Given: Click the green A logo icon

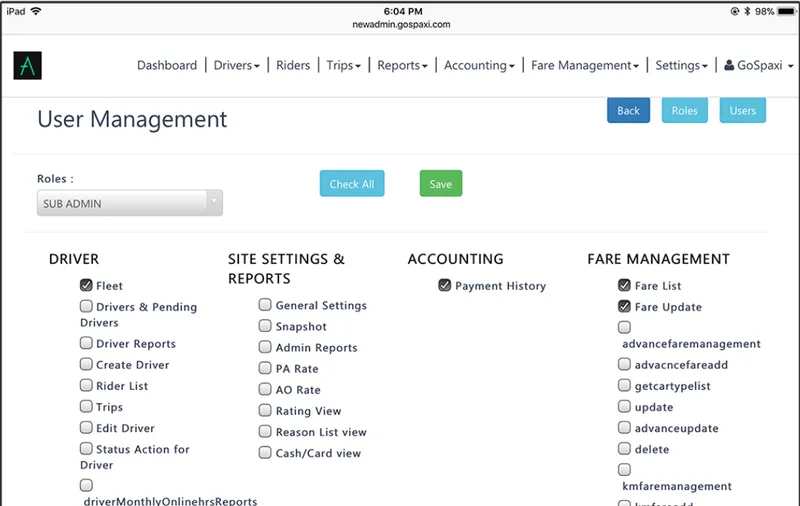Looking at the screenshot, I should click(x=28, y=65).
